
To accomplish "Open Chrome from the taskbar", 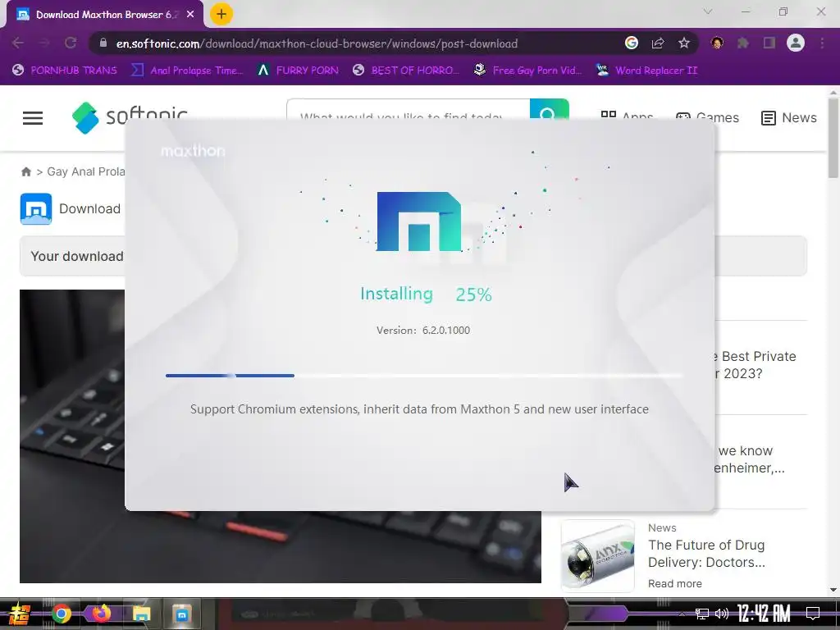I will 62,614.
